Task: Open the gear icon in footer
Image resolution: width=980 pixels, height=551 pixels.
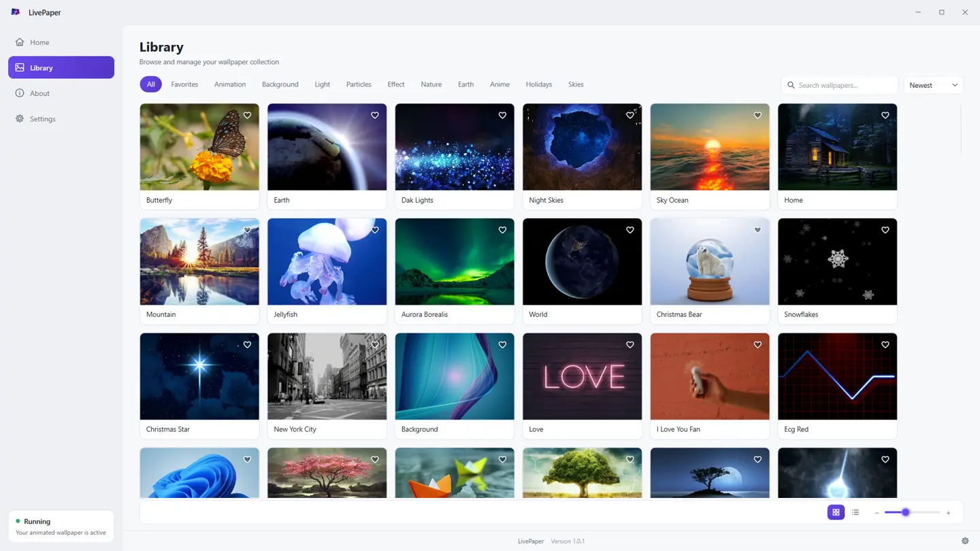Action: (965, 541)
